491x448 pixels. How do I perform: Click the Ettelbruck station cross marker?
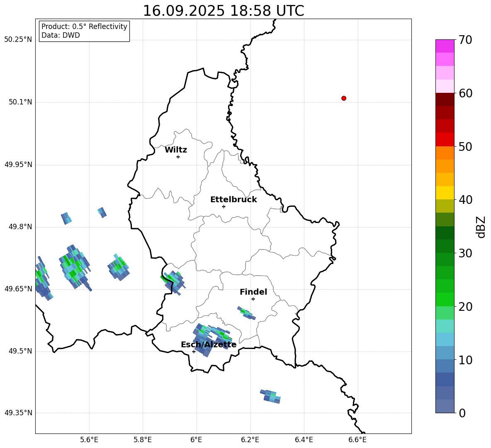tap(224, 206)
